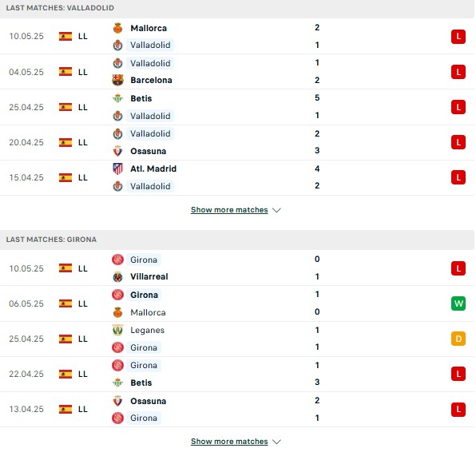Viewport: 476px width, 456px height.
Task: Click the Atl. Madrid club crest
Action: [x=117, y=169]
